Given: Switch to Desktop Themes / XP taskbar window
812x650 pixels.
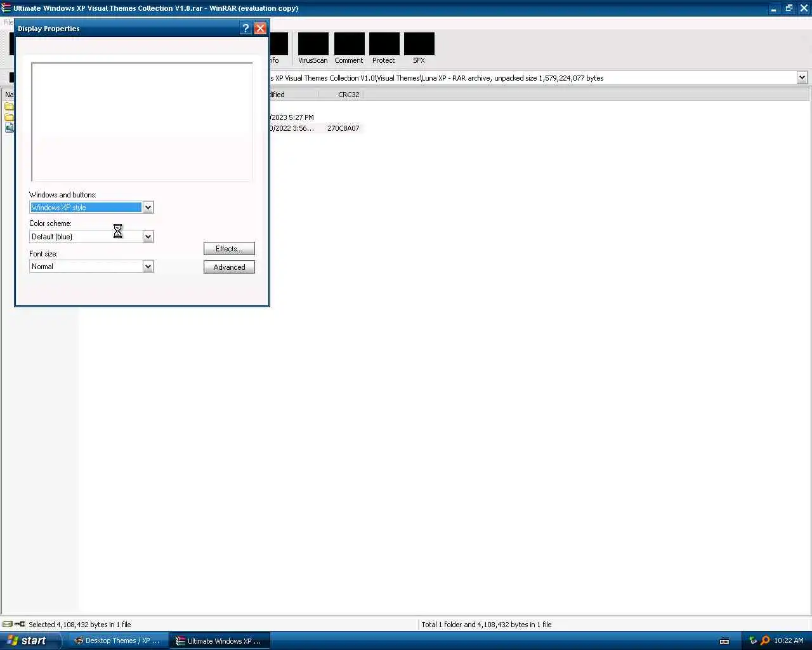Looking at the screenshot, I should [117, 641].
